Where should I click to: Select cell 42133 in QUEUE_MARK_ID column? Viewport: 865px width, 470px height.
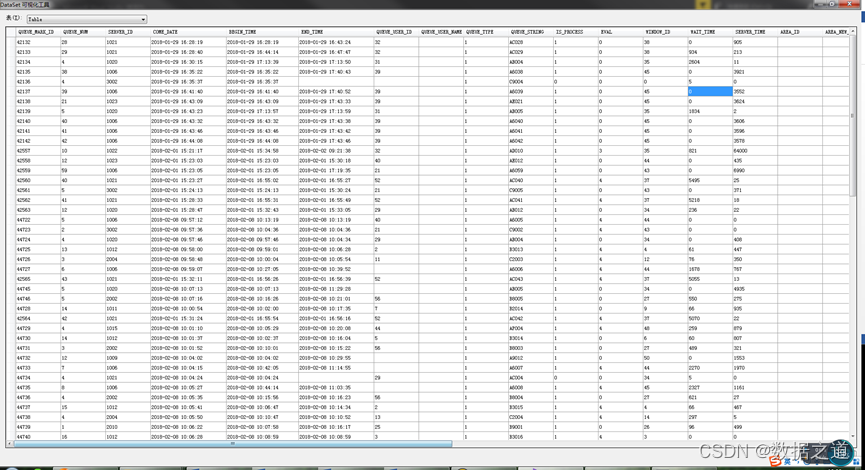[38, 52]
